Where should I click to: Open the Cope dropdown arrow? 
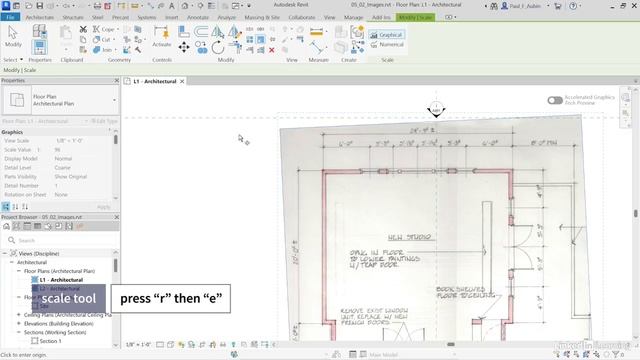pos(118,29)
